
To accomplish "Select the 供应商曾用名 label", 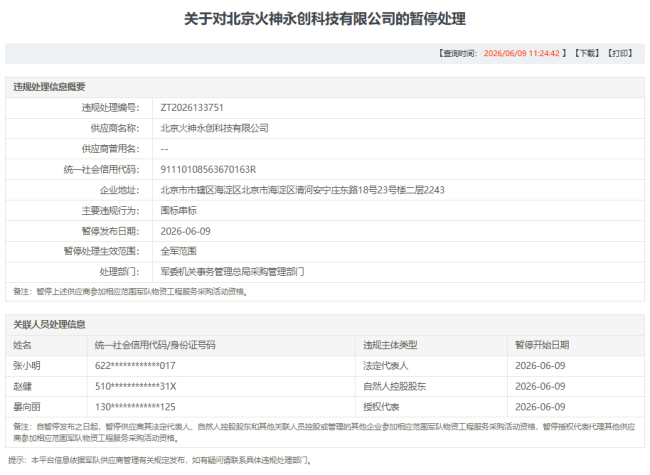I will (x=110, y=149).
